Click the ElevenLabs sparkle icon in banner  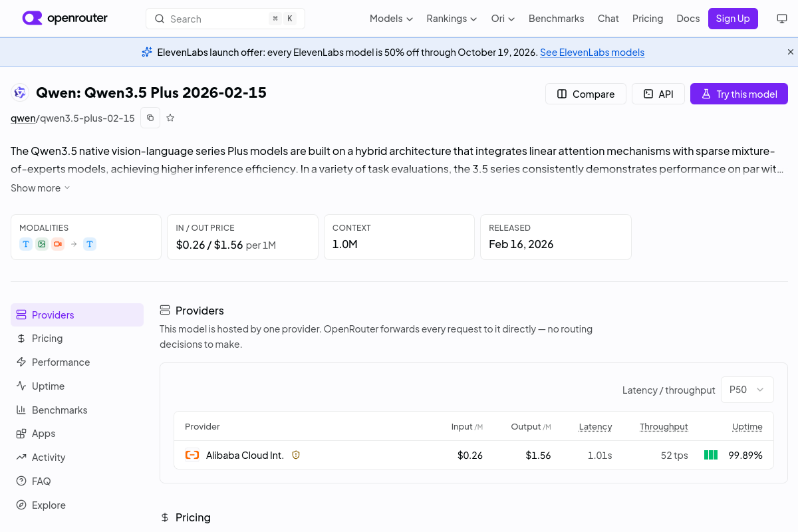(147, 52)
